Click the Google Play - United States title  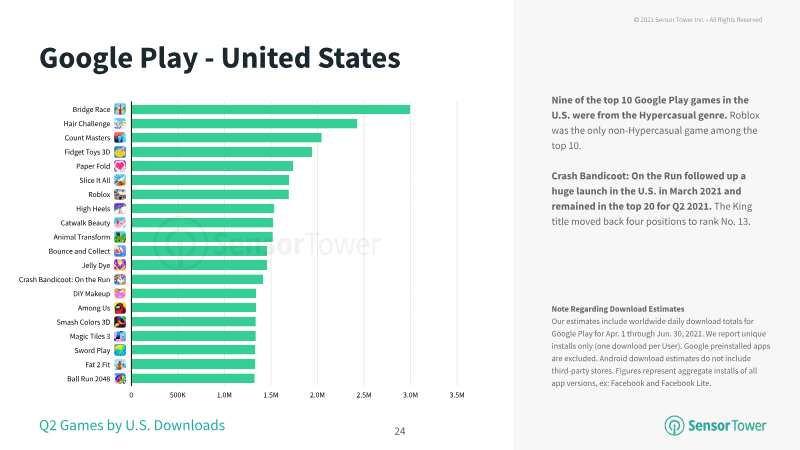(x=220, y=59)
